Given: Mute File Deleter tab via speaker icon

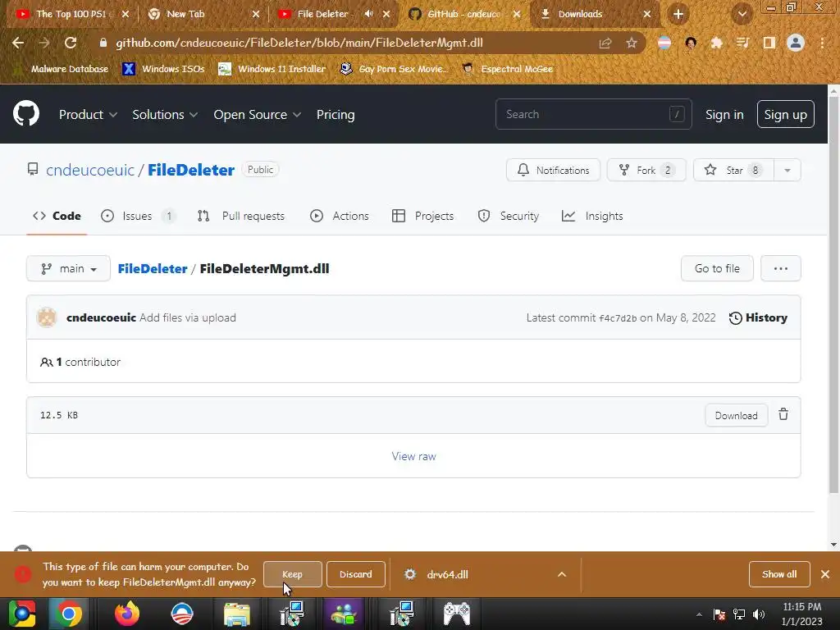Looking at the screenshot, I should click(368, 14).
